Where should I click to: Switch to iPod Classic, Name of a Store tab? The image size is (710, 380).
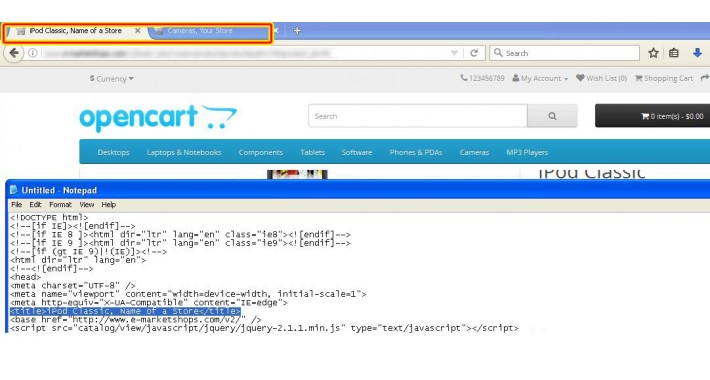click(x=76, y=31)
